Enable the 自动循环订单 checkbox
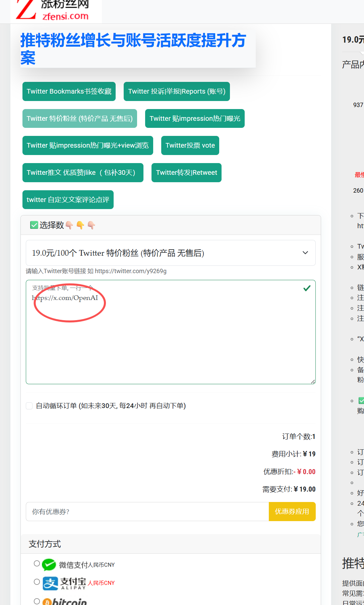 click(29, 406)
